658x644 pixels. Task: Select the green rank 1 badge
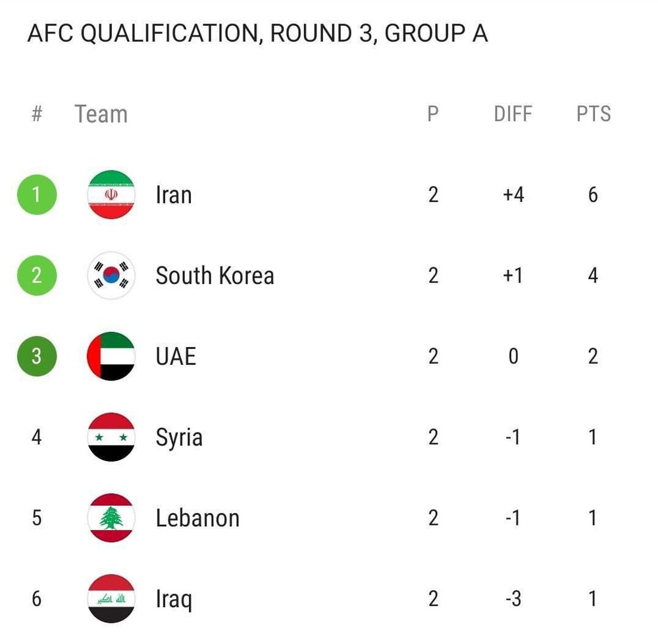click(x=37, y=194)
